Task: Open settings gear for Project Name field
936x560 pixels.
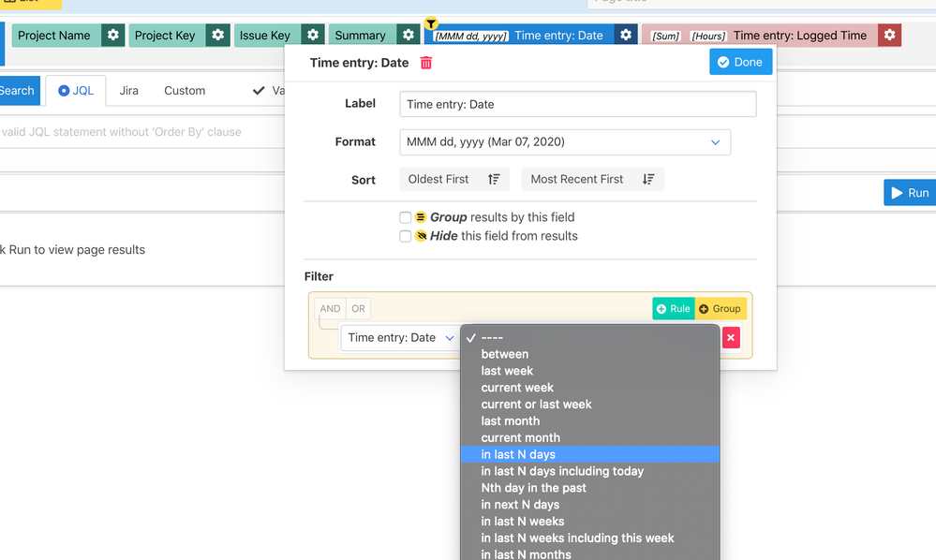Action: coord(112,36)
